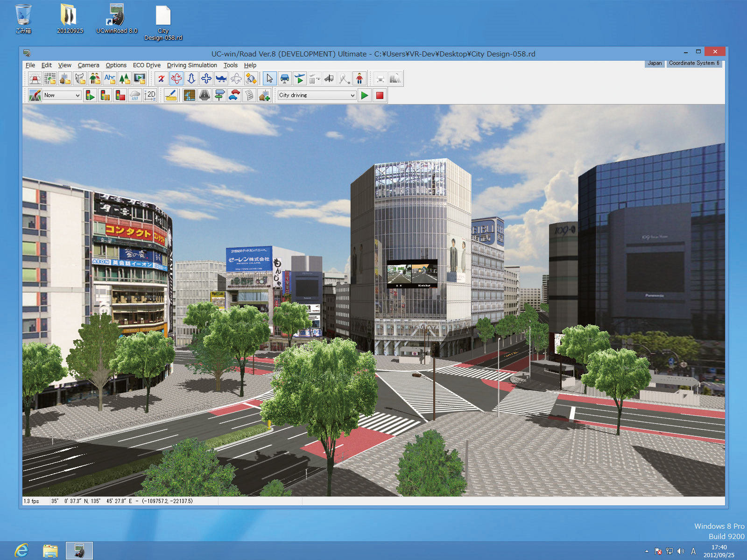Play the City driving scenario
Image resolution: width=747 pixels, height=560 pixels.
(x=365, y=95)
